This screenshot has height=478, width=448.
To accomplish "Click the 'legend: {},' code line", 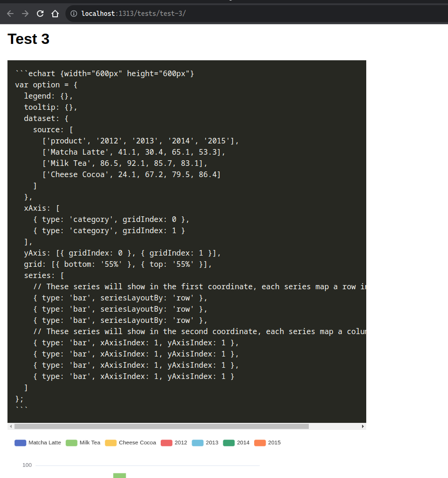I will coord(49,96).
